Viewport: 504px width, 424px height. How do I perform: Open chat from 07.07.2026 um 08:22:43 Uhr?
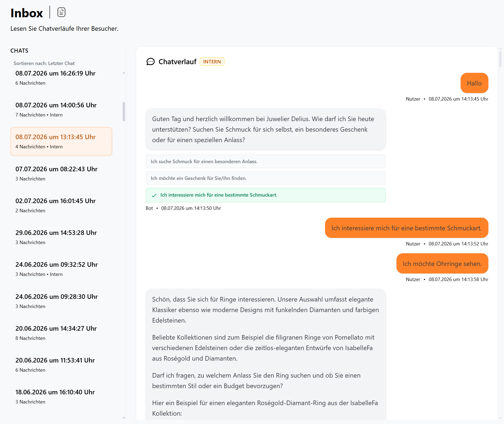coord(61,173)
